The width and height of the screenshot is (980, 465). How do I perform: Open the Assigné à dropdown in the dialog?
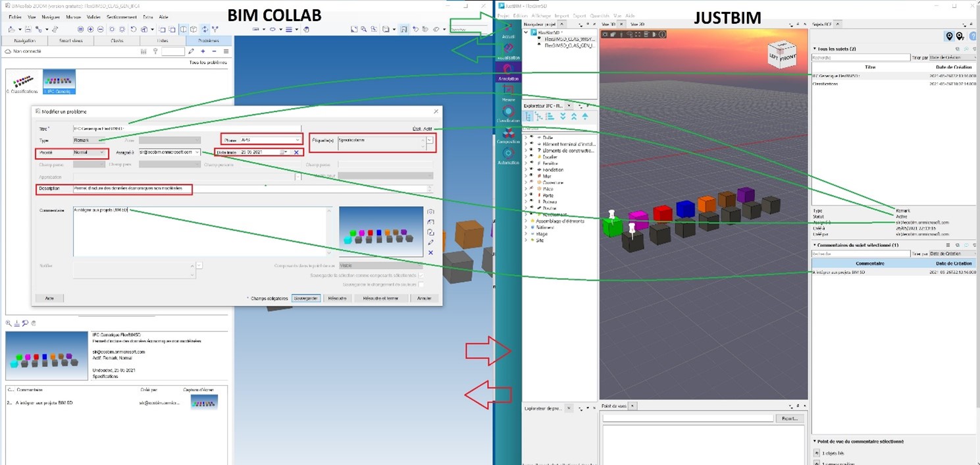pyautogui.click(x=169, y=152)
